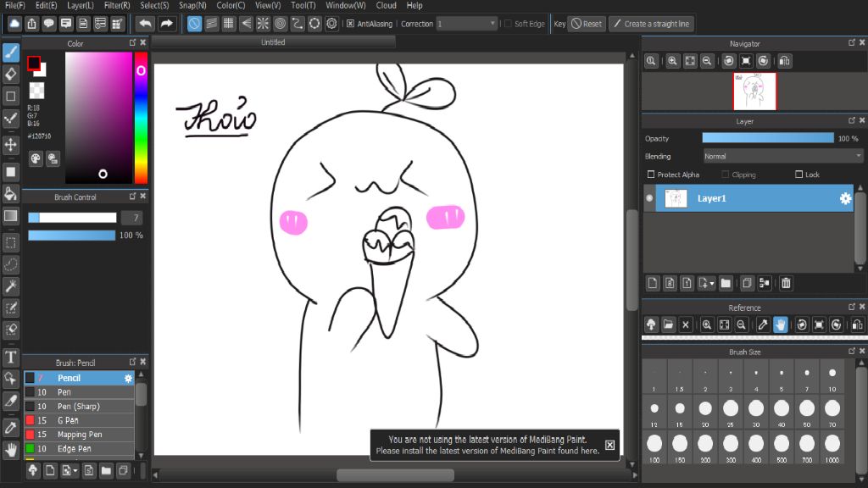The image size is (868, 488).
Task: Select the G Pen brush
Action: pos(79,420)
